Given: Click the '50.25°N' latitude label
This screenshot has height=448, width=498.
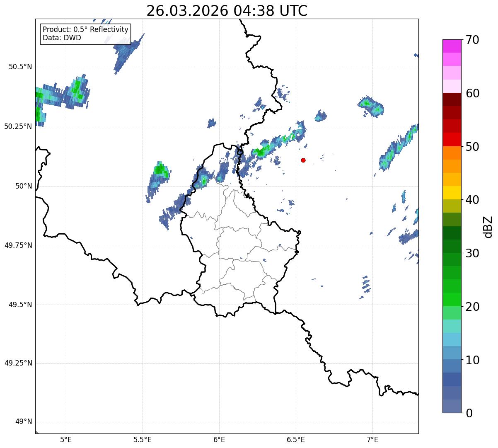Looking at the screenshot, I should [x=18, y=126].
